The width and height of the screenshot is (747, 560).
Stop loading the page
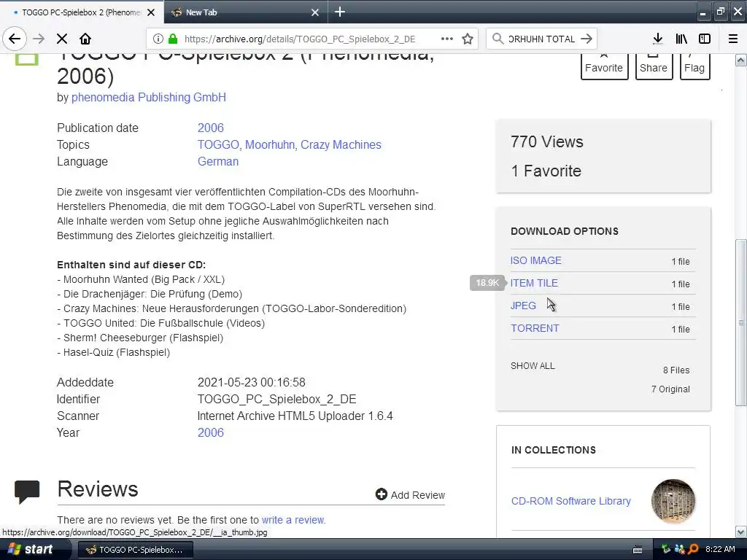point(62,39)
